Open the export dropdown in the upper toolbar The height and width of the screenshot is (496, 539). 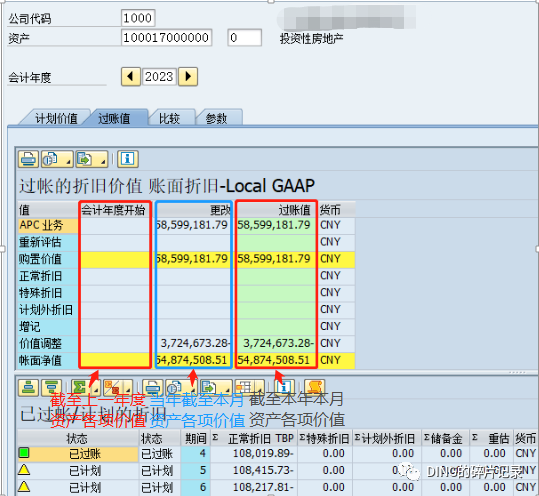coord(92,159)
